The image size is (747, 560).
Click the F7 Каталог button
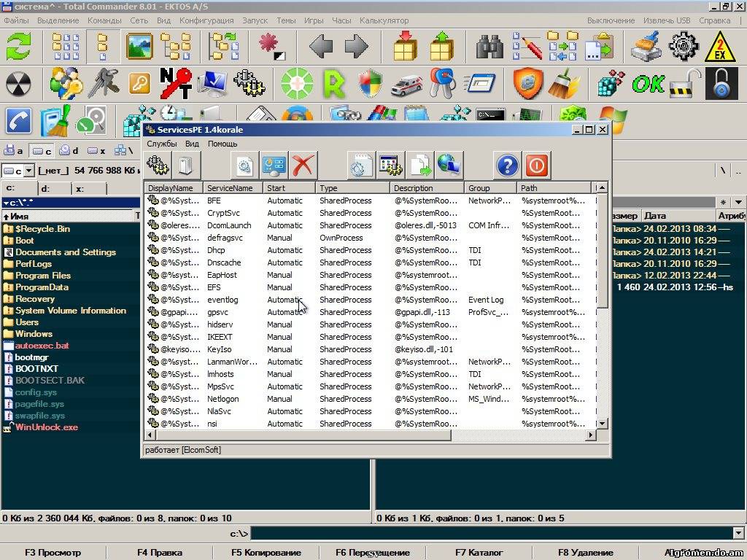[479, 553]
